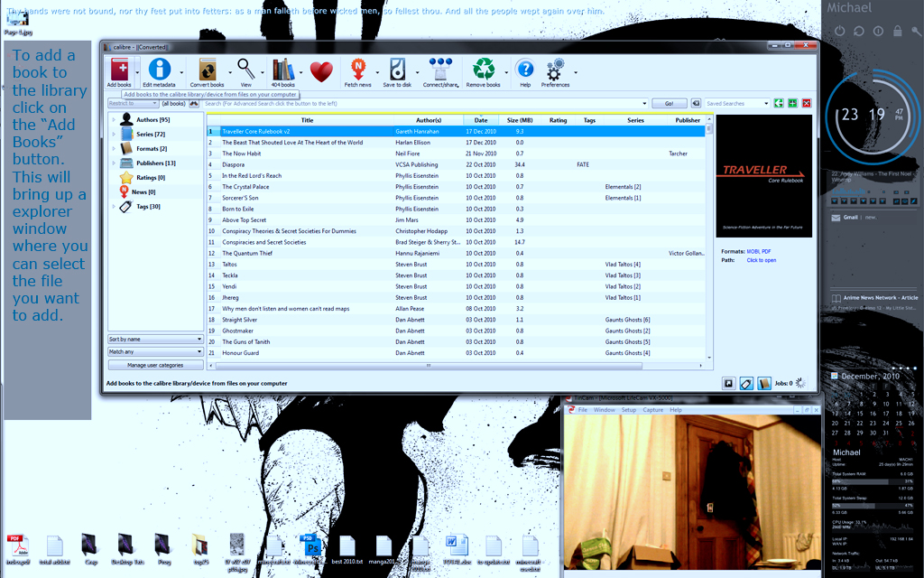This screenshot has width=924, height=578.
Task: Select the Formats [2] category
Action: point(152,149)
